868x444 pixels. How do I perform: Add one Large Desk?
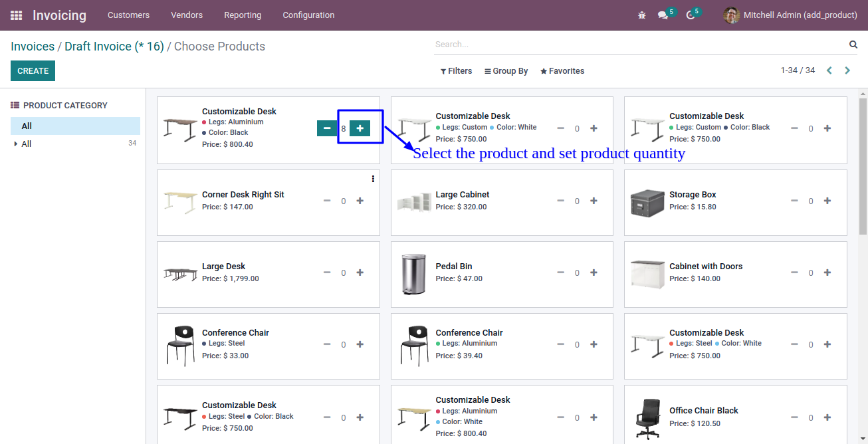click(x=360, y=273)
